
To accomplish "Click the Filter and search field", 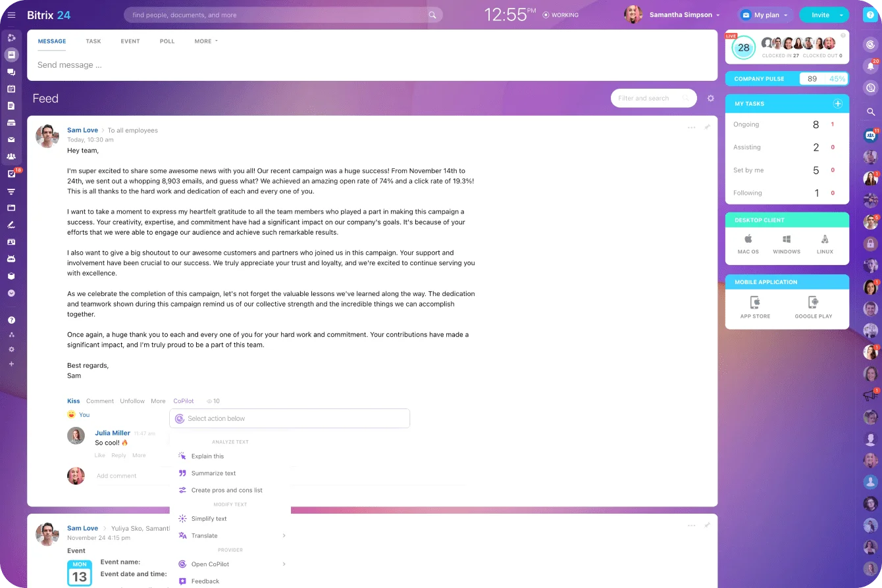I will click(x=648, y=99).
